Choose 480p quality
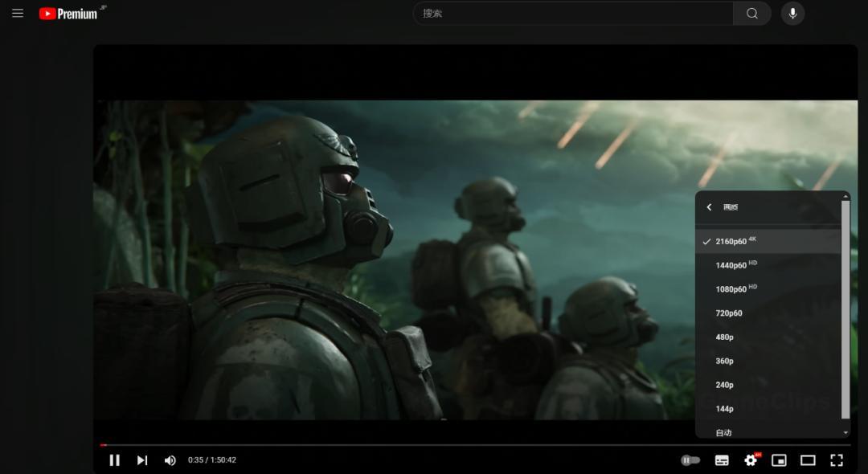868x474 pixels. point(768,337)
